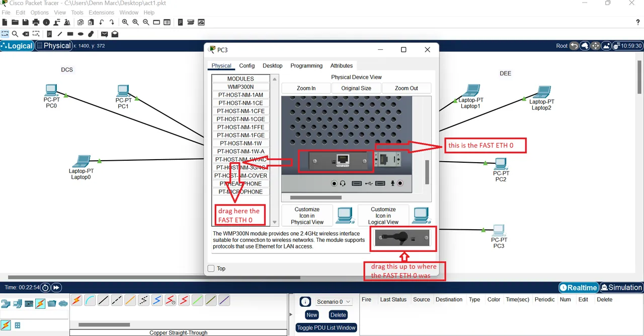Switch to Realtime mode
644x336 pixels.
click(579, 288)
